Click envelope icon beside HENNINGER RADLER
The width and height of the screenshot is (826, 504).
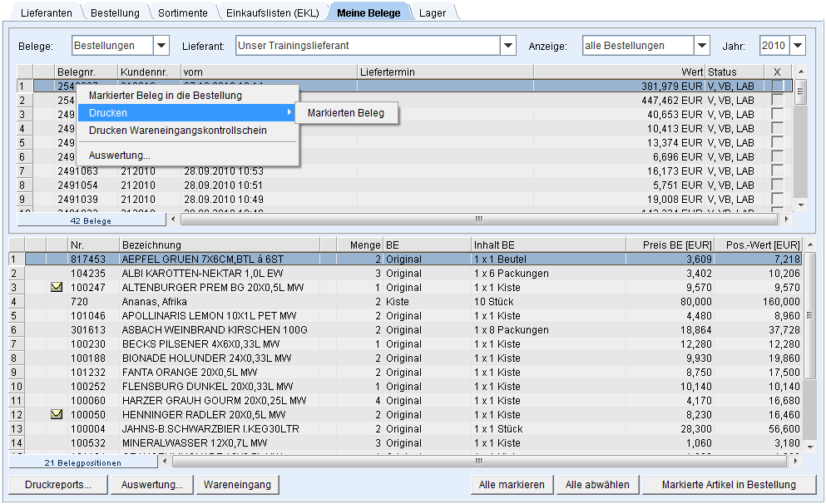coord(57,414)
